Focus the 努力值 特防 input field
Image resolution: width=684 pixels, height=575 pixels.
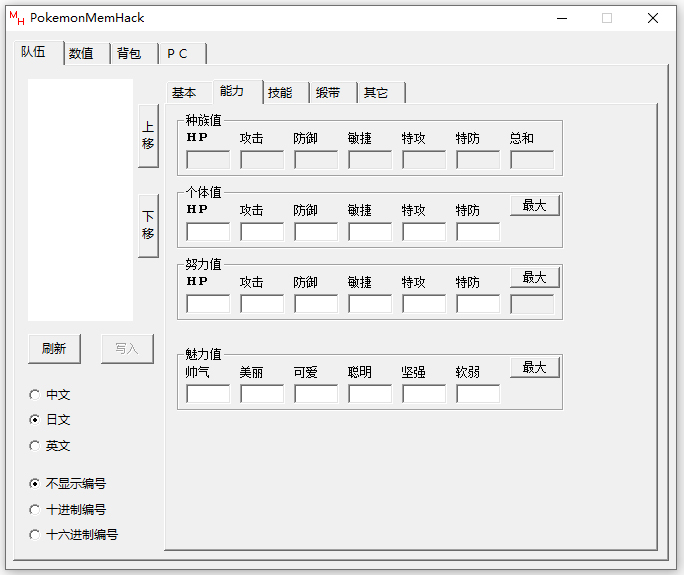click(x=478, y=304)
